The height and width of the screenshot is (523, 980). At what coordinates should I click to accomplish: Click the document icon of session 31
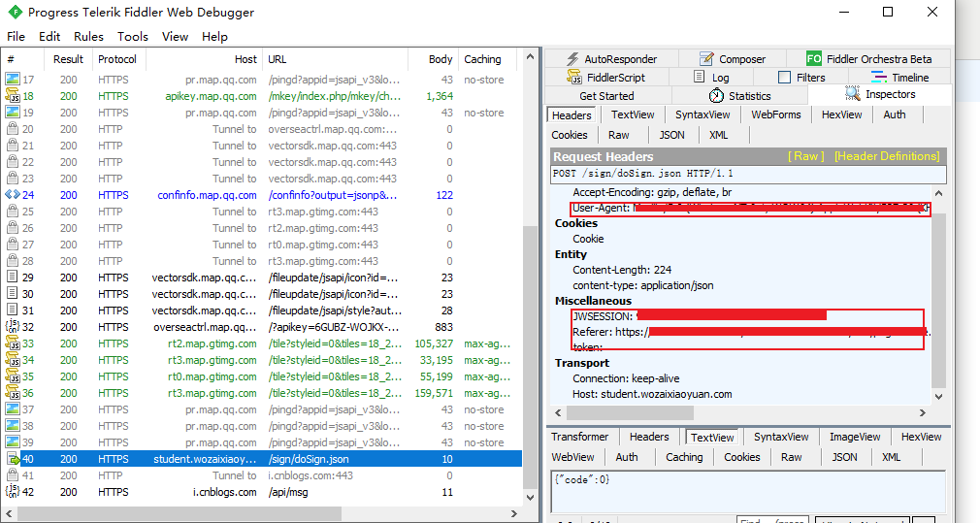pos(13,311)
